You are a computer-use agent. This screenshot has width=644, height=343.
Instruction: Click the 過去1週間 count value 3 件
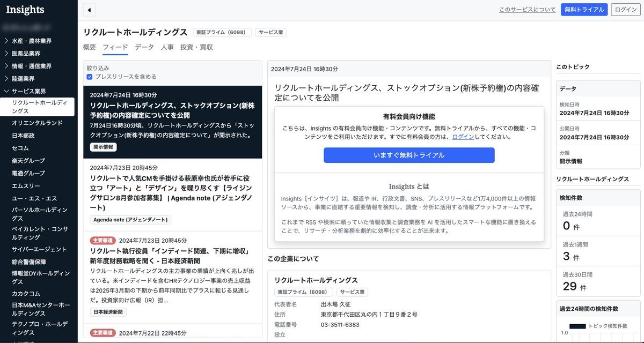[570, 257]
